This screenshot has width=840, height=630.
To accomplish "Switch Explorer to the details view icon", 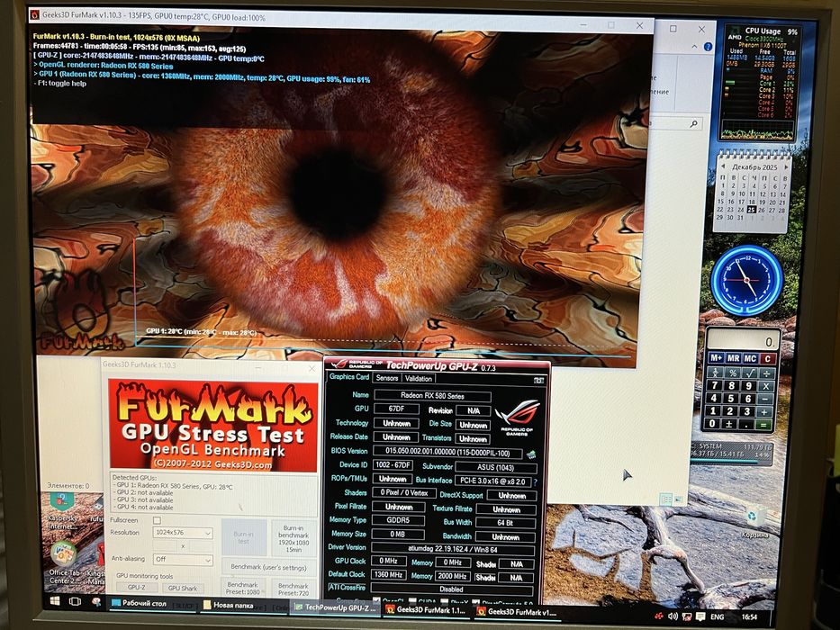I will [x=665, y=499].
